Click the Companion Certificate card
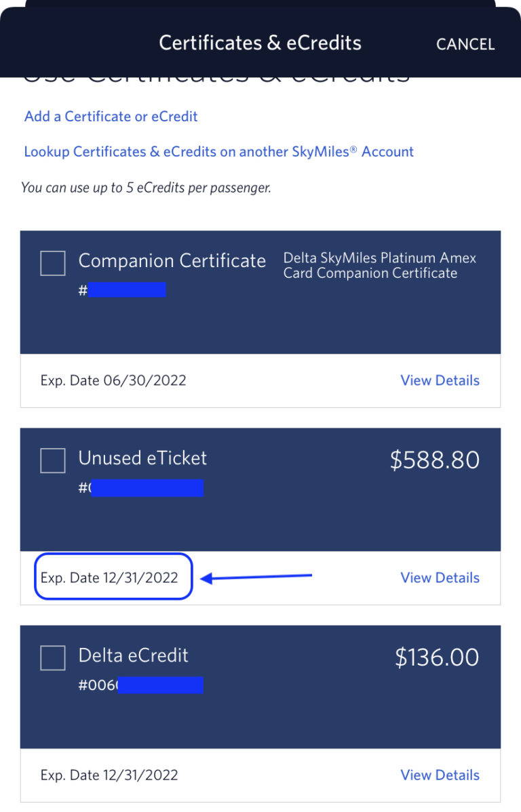 coord(260,291)
